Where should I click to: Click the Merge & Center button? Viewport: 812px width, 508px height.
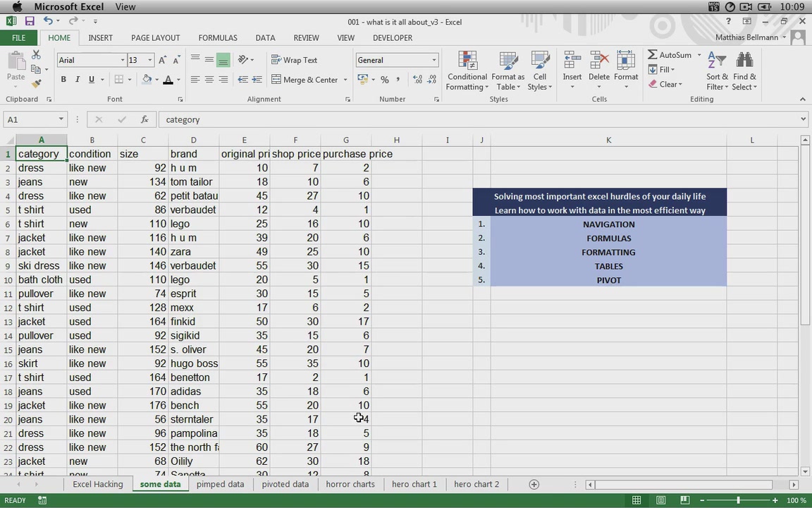point(304,79)
